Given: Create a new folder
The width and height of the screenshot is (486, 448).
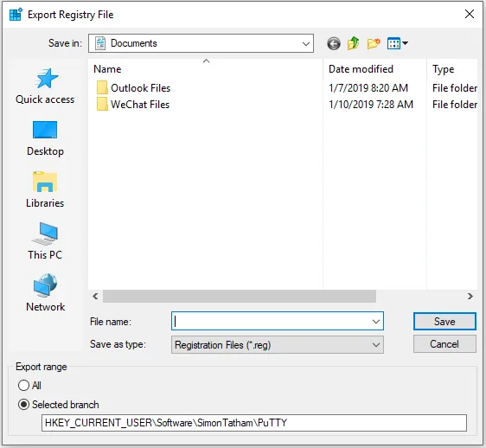Looking at the screenshot, I should click(374, 44).
